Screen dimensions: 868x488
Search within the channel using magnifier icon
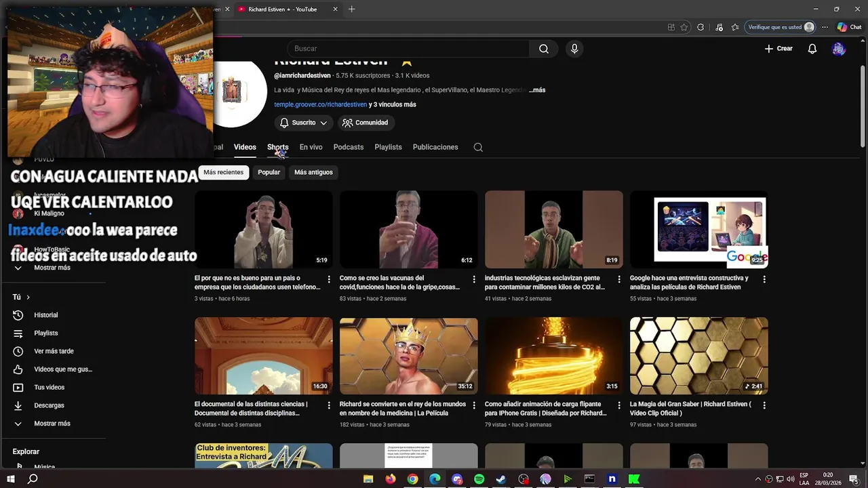point(478,147)
